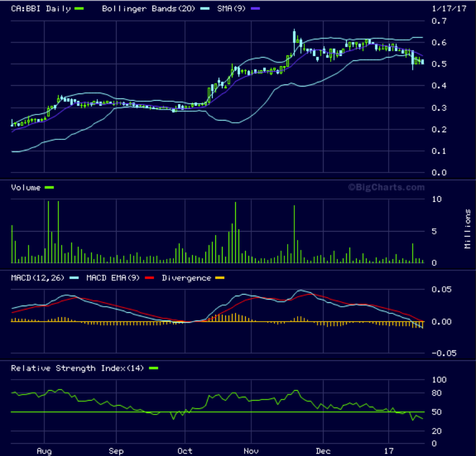The image size is (476, 456).
Task: Click the 0.0 price axis label
Action: [439, 172]
